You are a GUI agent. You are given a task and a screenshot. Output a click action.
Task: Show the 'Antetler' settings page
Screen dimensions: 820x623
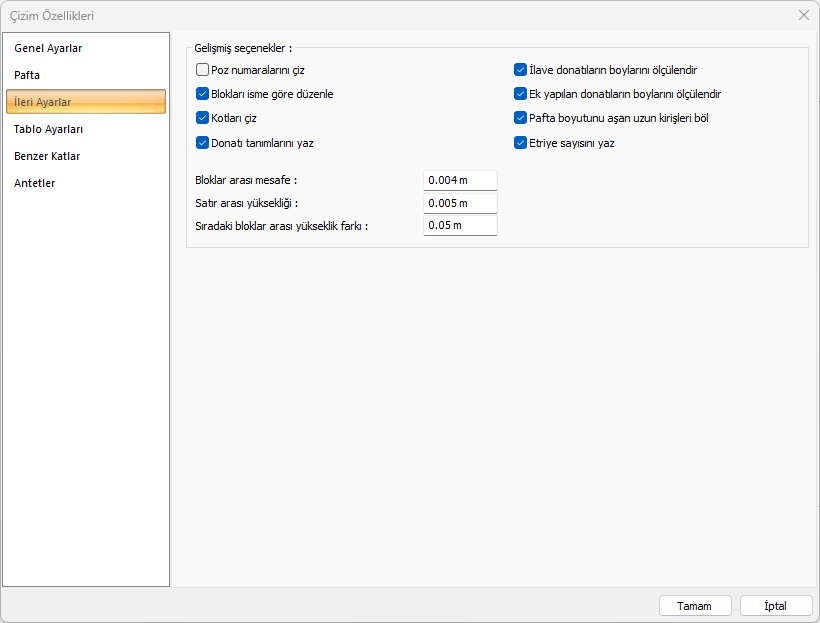(x=35, y=183)
